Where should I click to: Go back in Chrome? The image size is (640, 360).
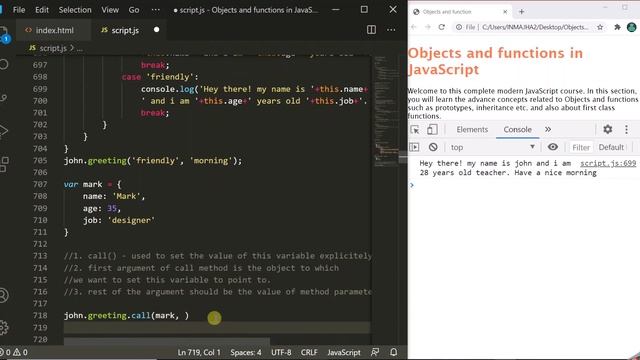(x=414, y=27)
